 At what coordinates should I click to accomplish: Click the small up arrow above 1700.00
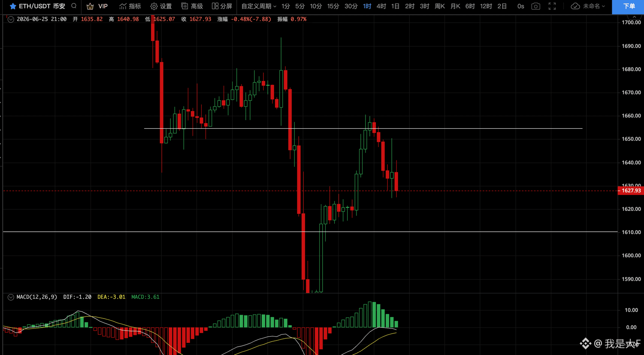tap(634, 16)
